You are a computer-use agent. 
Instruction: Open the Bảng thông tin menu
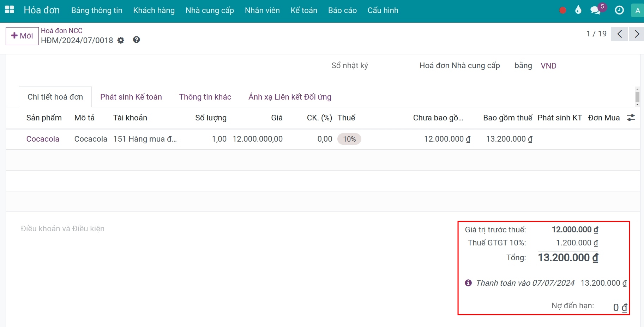pyautogui.click(x=97, y=11)
